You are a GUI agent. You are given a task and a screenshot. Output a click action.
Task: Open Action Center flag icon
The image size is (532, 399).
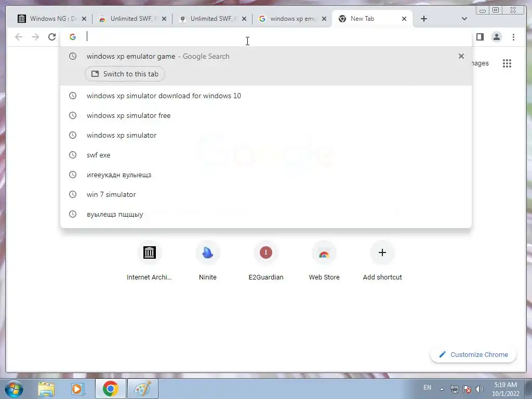(x=467, y=389)
